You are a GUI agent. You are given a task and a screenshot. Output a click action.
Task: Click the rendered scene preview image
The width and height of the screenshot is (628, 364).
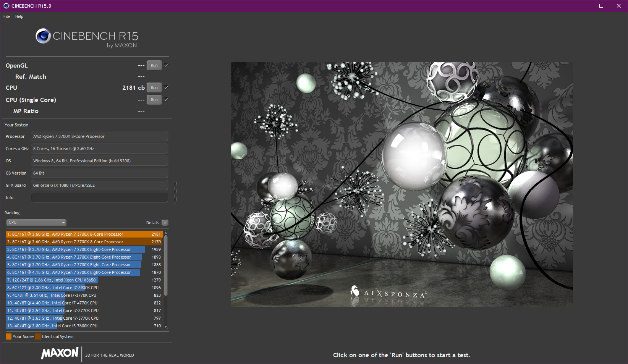(x=401, y=184)
